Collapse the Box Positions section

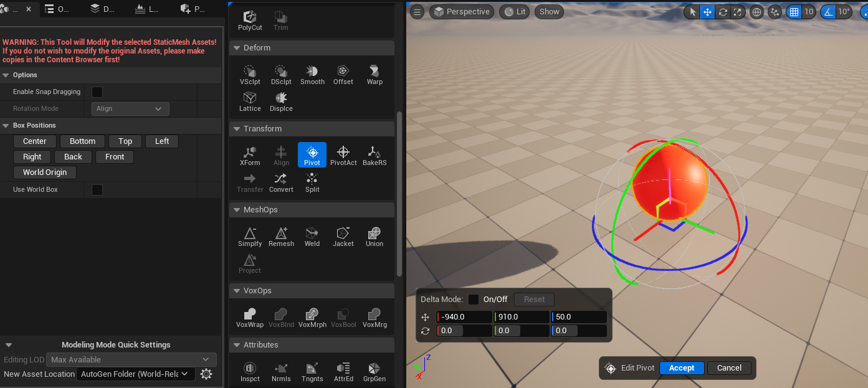(x=6, y=126)
